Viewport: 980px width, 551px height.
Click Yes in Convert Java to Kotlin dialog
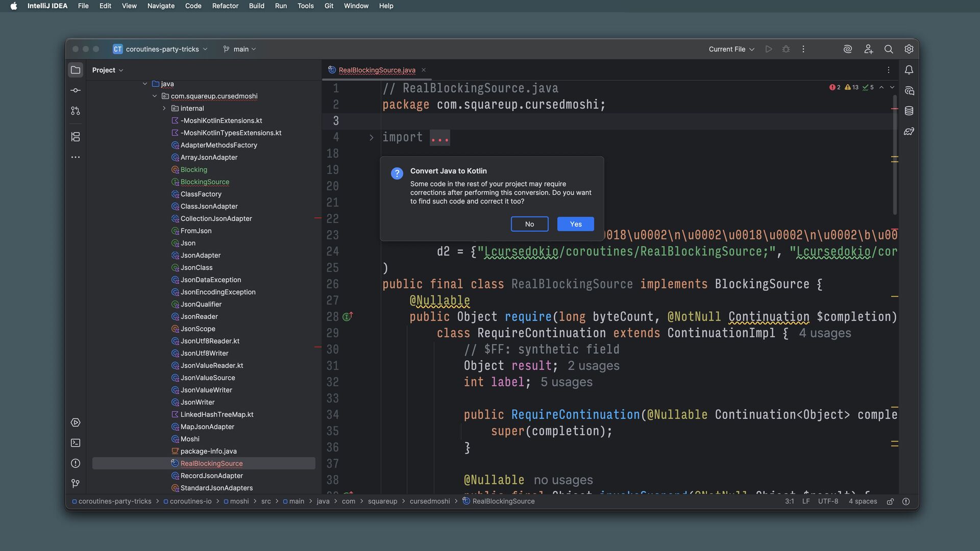pyautogui.click(x=576, y=224)
